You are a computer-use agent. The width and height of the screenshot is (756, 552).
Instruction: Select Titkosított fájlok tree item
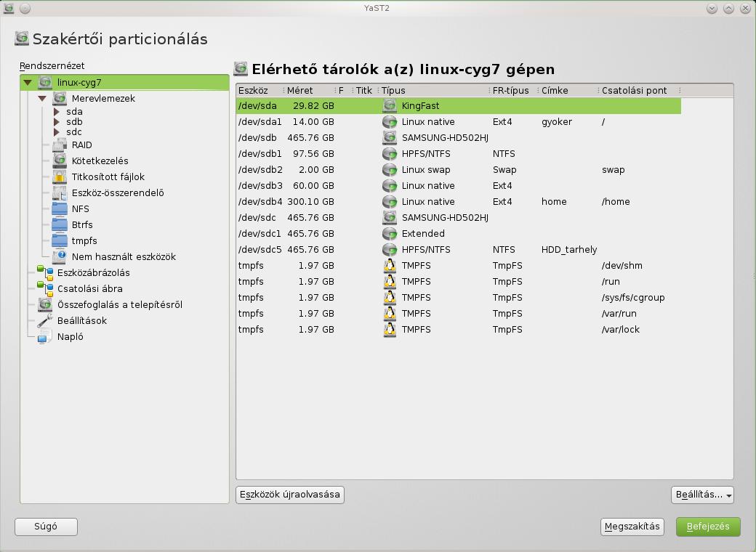(108, 176)
